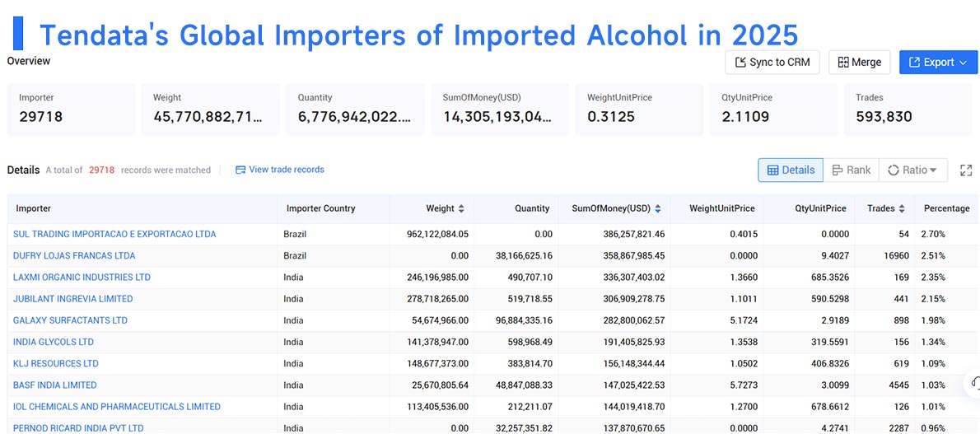Image resolution: width=980 pixels, height=434 pixels.
Task: Select the WeightUnitPrice 0.3125 card
Action: [639, 109]
